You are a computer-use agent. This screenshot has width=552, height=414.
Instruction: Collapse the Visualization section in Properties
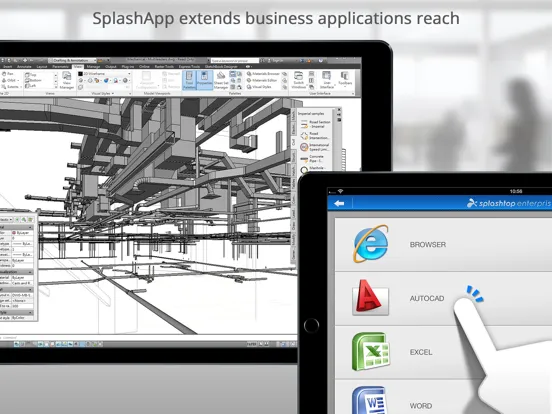pos(31,272)
